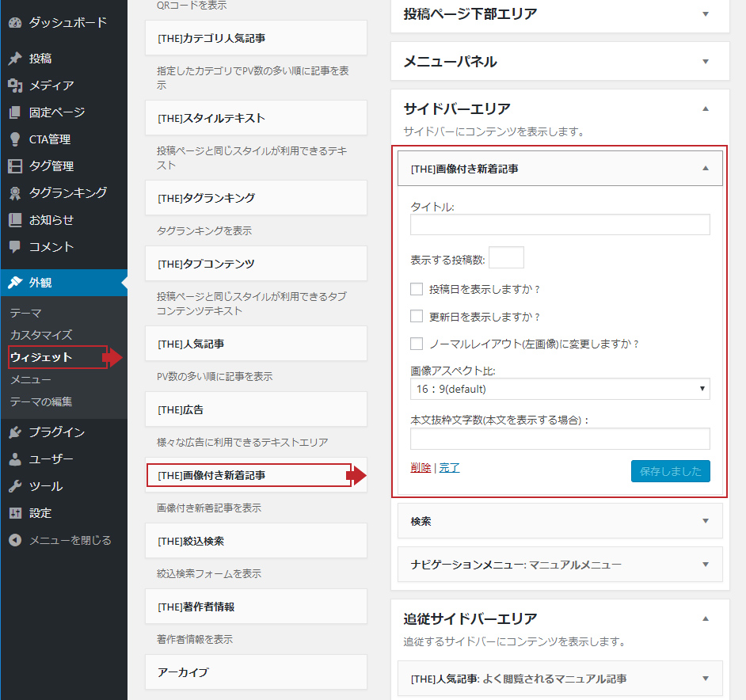This screenshot has height=700, width=746.
Task: Click the タイトル text field
Action: pyautogui.click(x=560, y=225)
